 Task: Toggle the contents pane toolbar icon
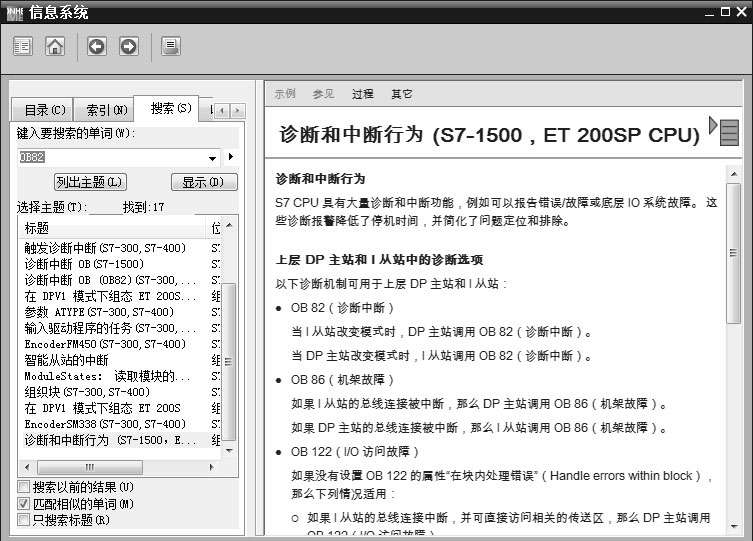click(23, 47)
